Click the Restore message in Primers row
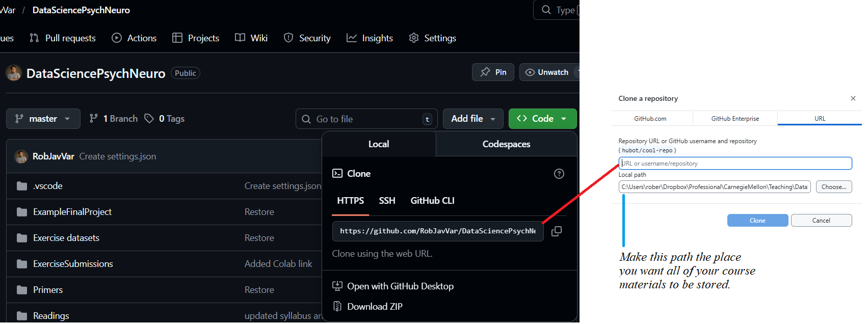 point(259,290)
